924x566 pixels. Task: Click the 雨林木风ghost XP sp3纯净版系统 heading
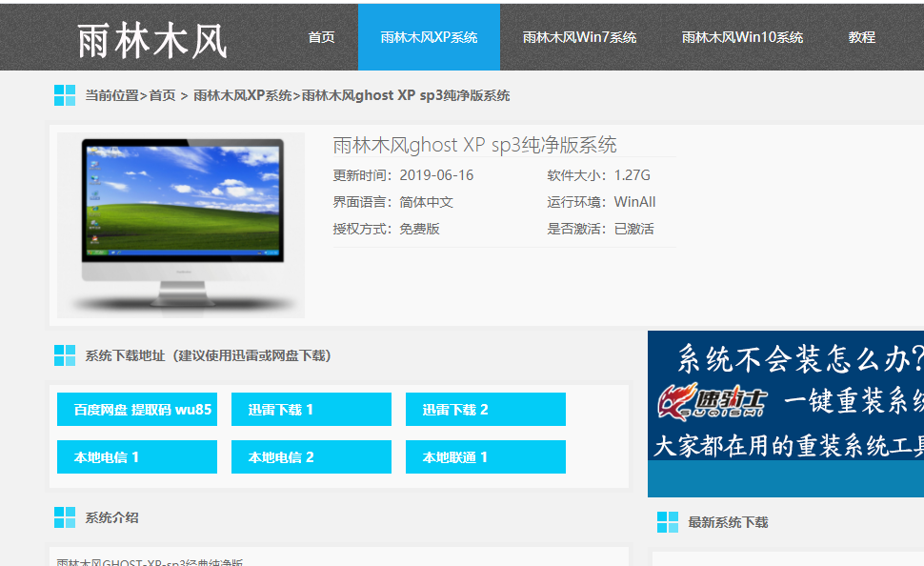[x=474, y=145]
